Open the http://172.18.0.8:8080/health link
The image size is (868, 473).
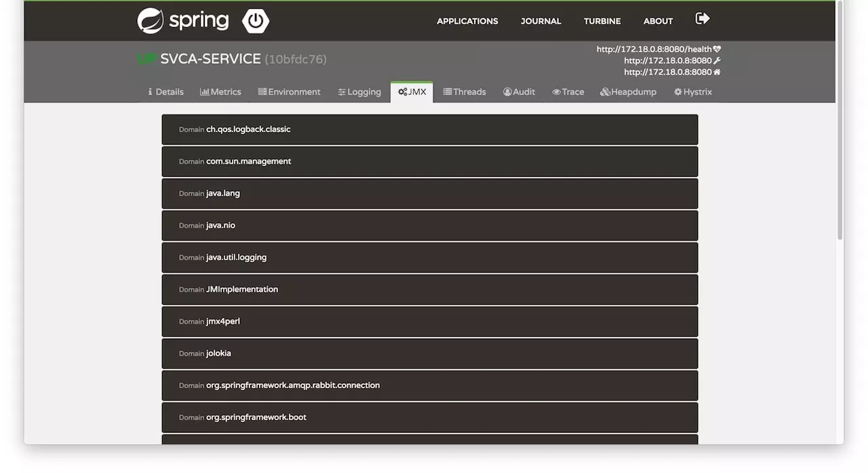coord(654,49)
